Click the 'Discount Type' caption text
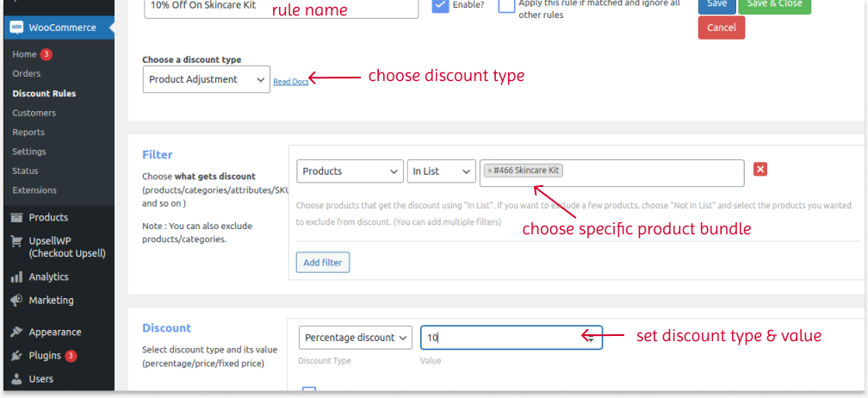 pyautogui.click(x=325, y=361)
